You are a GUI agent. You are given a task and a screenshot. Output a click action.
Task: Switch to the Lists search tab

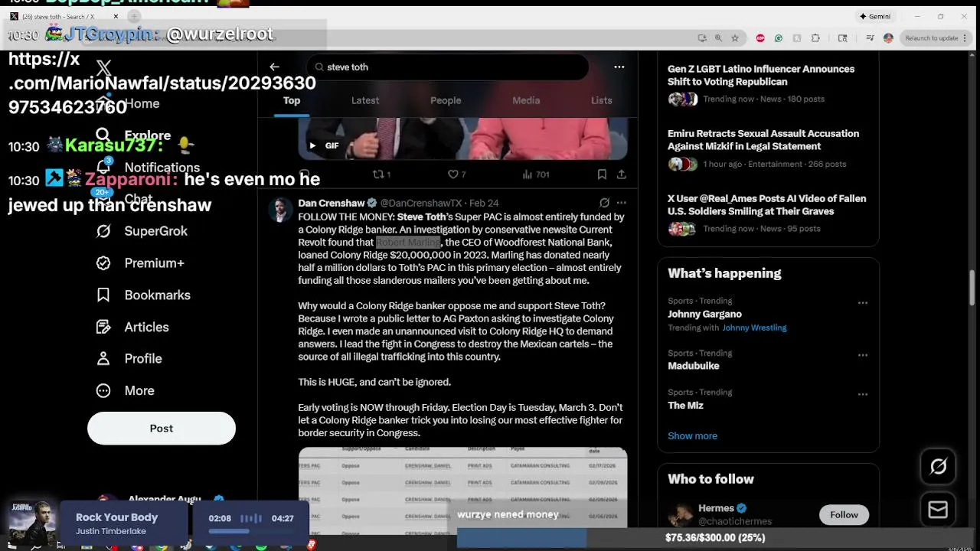pos(602,100)
